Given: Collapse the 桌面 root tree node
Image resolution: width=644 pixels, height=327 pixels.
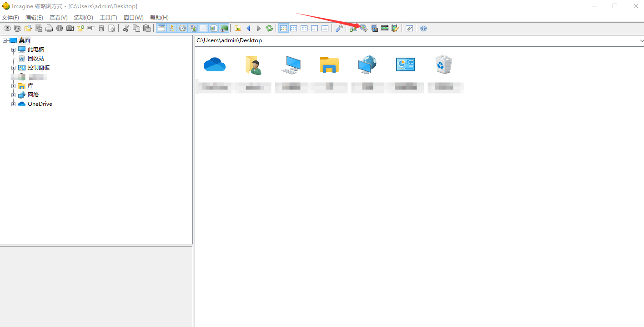Looking at the screenshot, I should (x=5, y=40).
